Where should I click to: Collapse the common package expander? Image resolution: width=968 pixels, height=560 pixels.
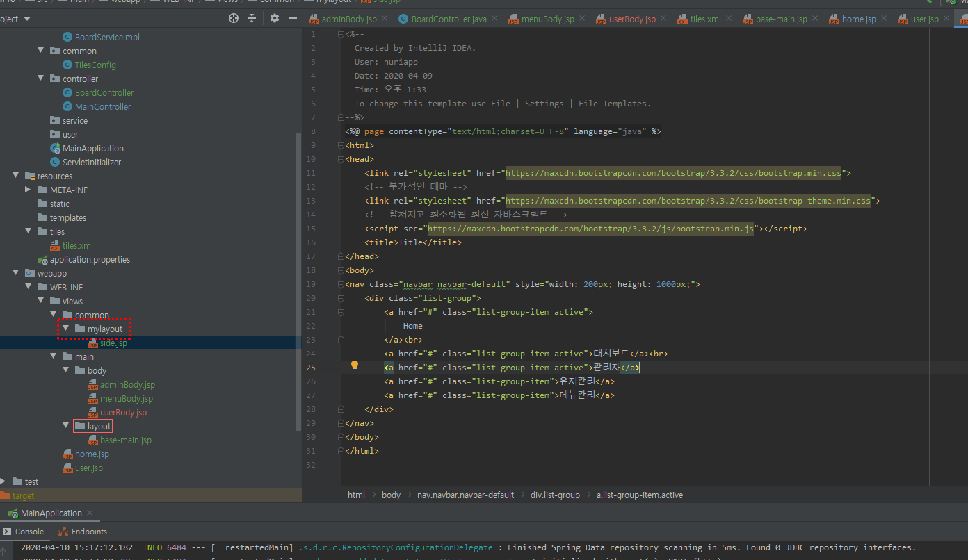click(41, 51)
